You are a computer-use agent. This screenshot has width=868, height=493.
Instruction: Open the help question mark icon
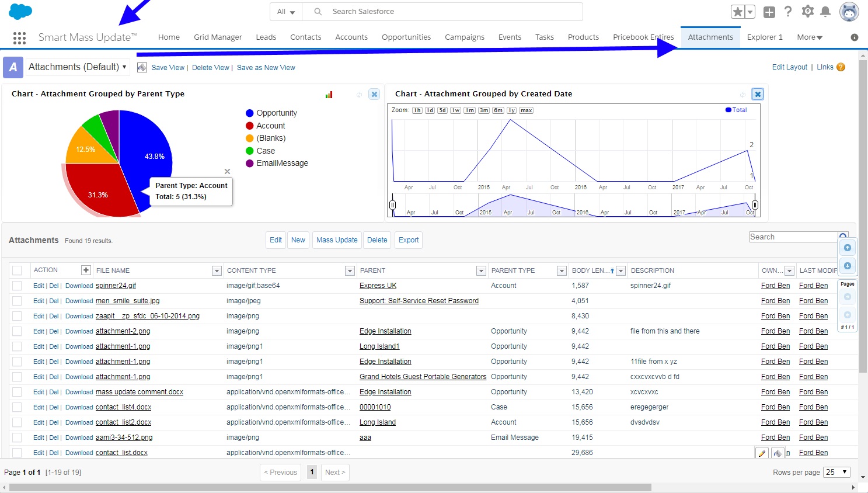788,12
